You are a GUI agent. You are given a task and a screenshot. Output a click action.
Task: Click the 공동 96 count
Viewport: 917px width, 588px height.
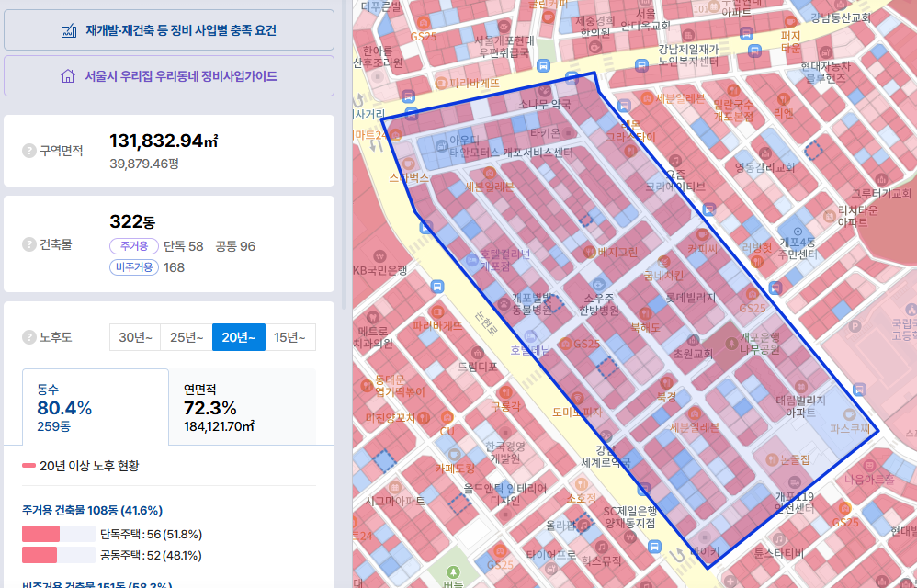tap(236, 246)
